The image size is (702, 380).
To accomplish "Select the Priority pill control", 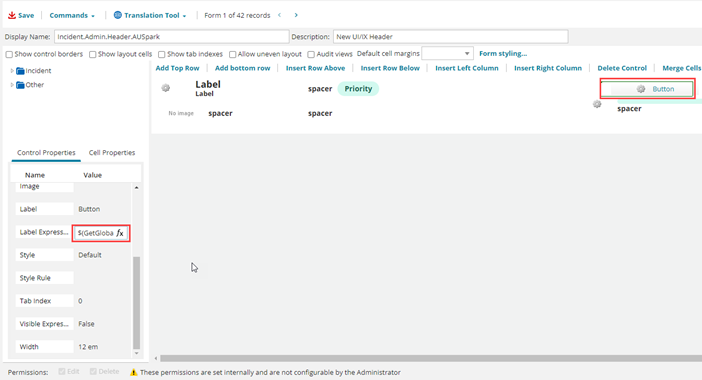I will pyautogui.click(x=358, y=89).
